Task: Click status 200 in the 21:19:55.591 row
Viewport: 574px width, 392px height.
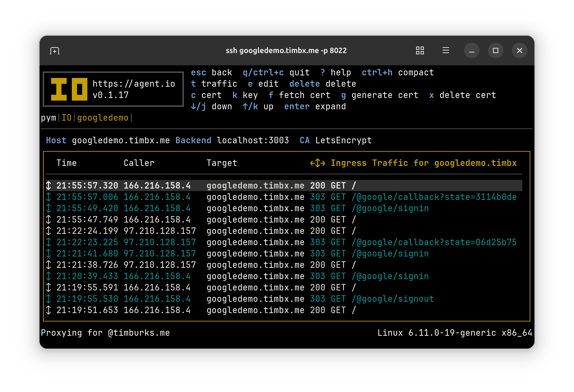Action: click(318, 288)
